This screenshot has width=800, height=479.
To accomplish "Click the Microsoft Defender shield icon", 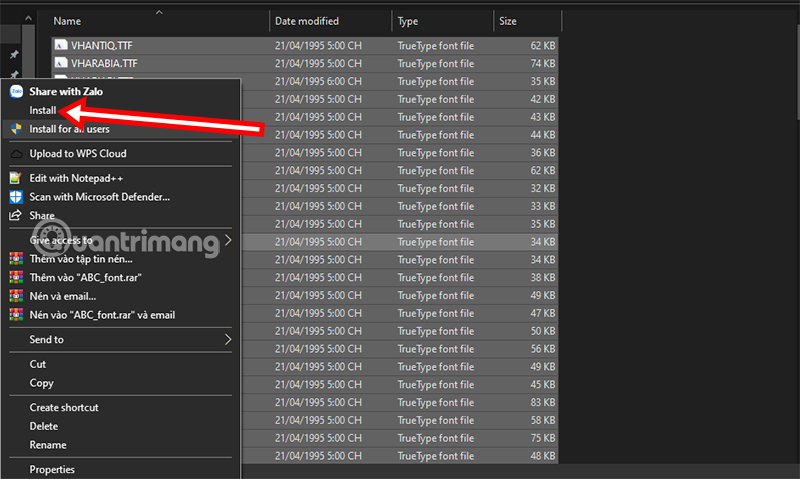I will tap(16, 197).
